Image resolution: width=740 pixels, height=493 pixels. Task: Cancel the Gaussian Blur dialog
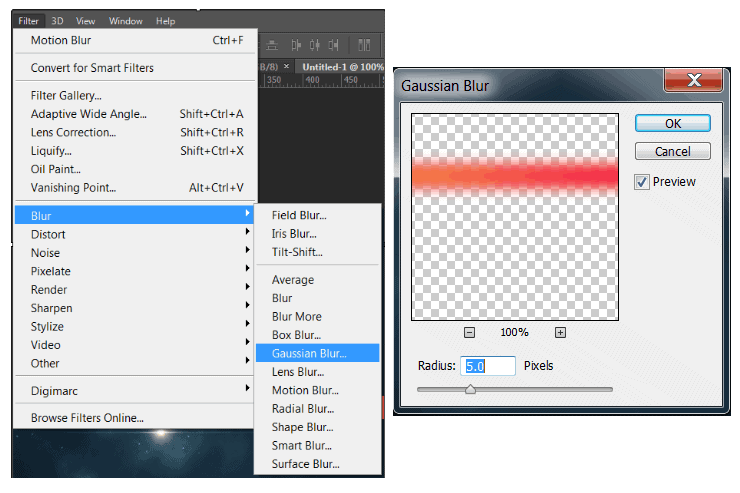(673, 151)
